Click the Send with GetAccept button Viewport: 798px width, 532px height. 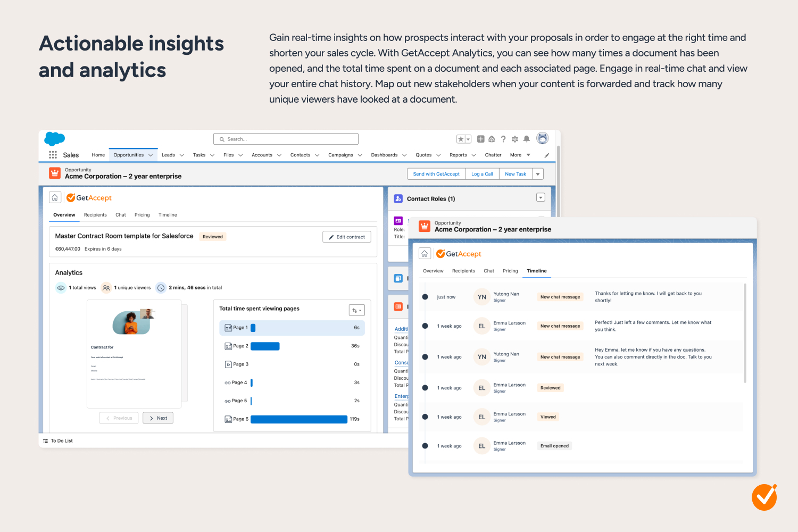pyautogui.click(x=436, y=174)
